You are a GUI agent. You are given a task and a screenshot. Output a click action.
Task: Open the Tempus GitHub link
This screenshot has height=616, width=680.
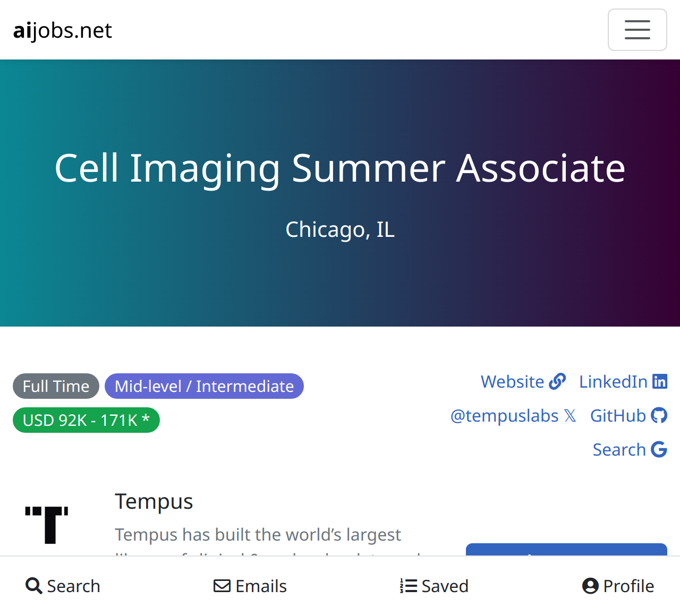(x=628, y=415)
